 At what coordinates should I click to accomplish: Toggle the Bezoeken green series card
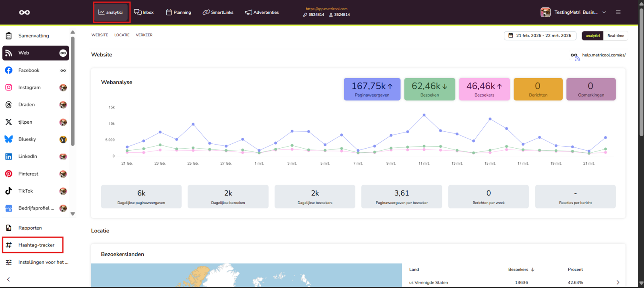coord(429,89)
